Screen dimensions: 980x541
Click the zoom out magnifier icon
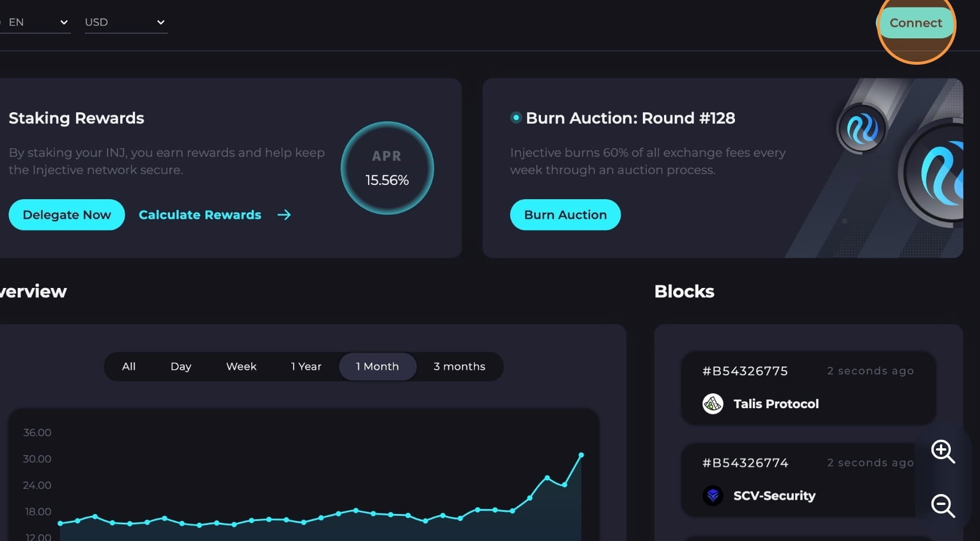pos(942,506)
